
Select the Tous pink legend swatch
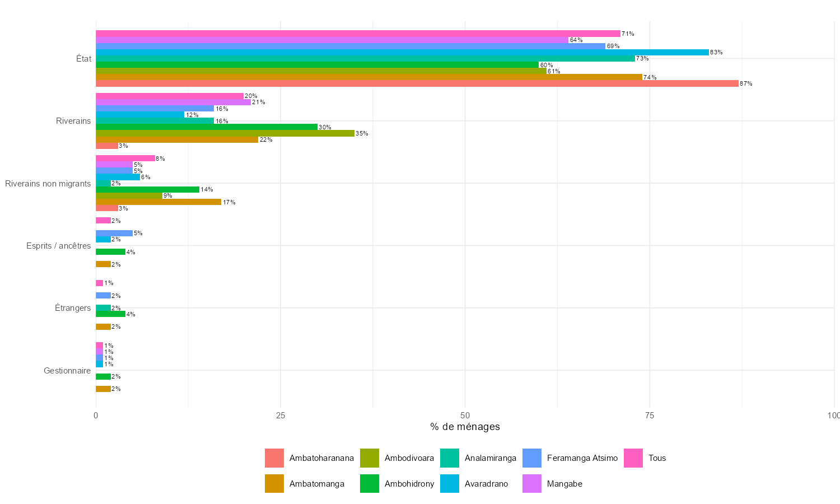pos(633,458)
